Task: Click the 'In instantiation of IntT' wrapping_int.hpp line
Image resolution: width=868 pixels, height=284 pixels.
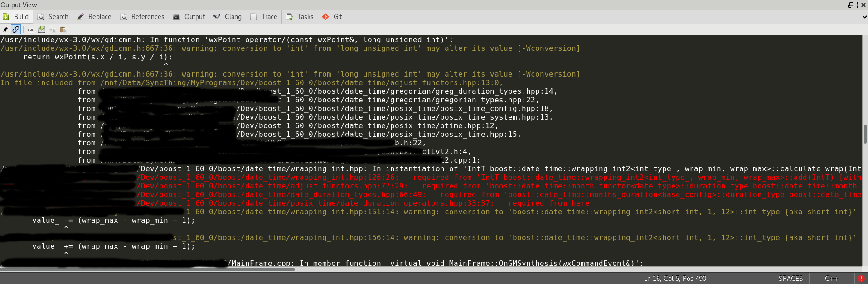Action: point(431,169)
